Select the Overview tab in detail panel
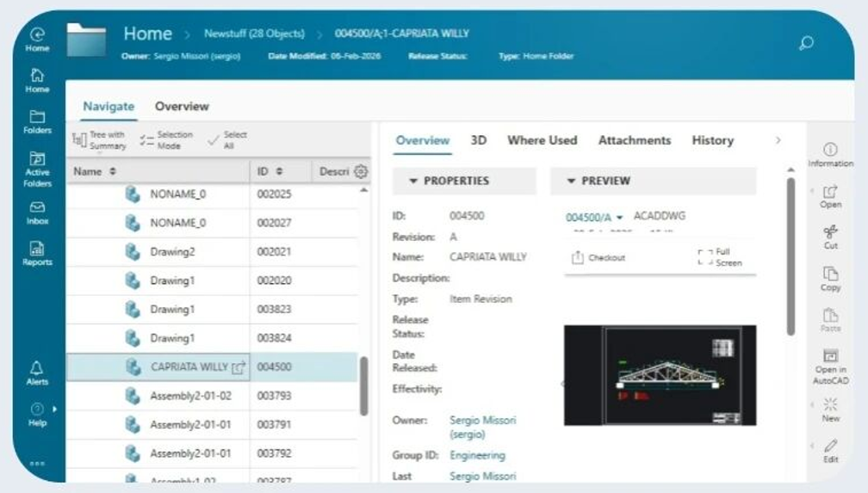 pyautogui.click(x=422, y=140)
